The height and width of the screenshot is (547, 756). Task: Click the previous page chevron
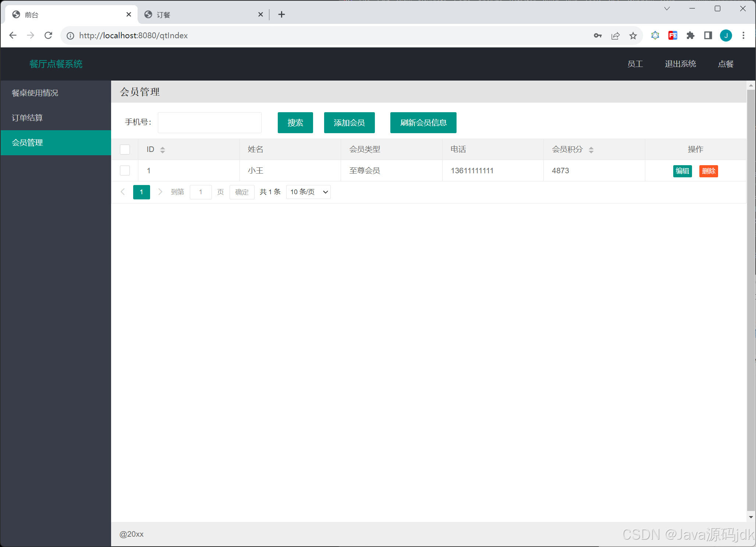pyautogui.click(x=123, y=192)
